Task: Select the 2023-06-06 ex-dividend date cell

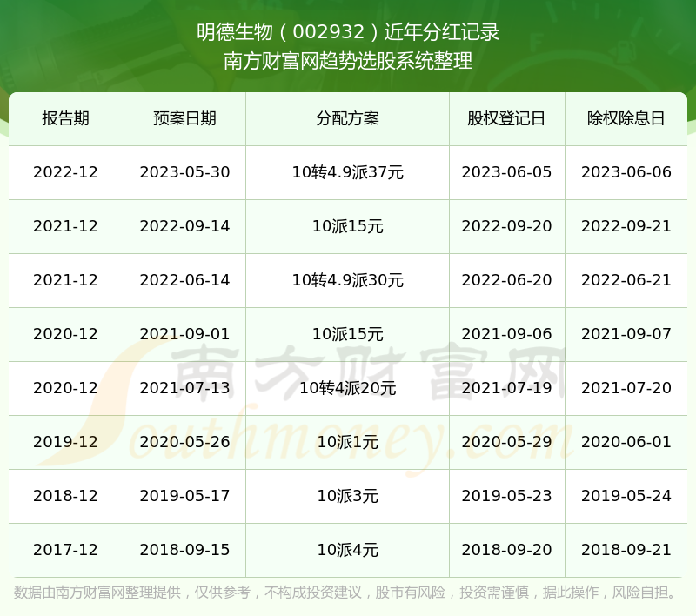Action: point(626,172)
